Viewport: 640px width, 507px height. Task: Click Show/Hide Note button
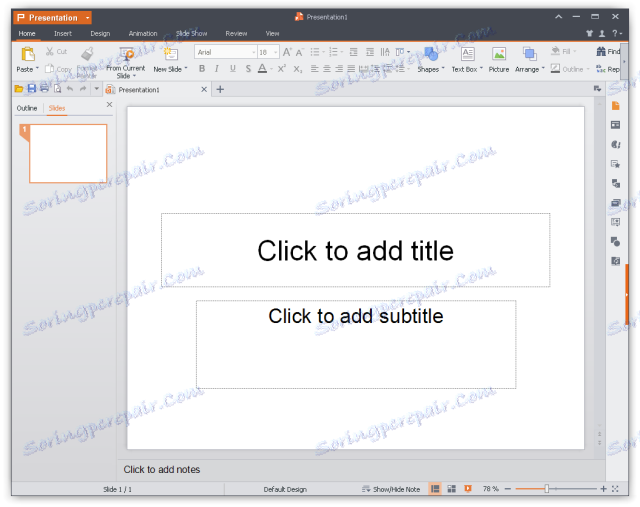[x=391, y=489]
